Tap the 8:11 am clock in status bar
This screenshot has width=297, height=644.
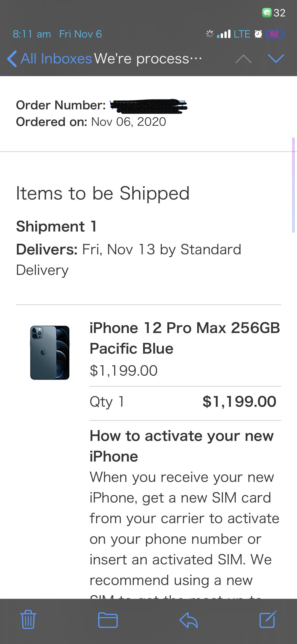pos(32,34)
